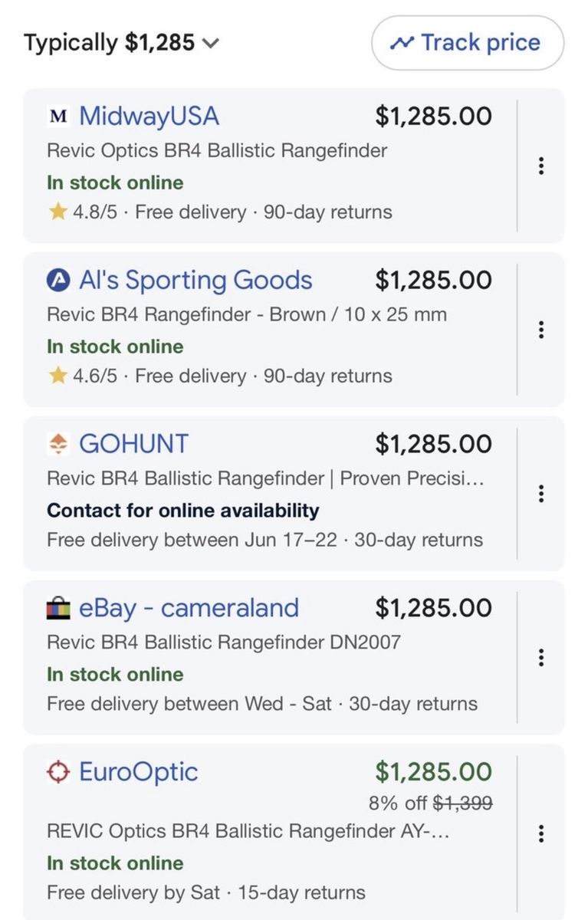
Task: Click the EuroOptic crosshair logo icon
Action: (58, 772)
